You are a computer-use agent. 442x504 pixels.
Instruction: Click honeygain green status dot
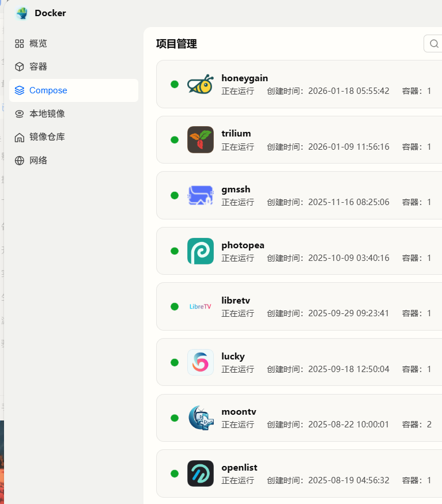pyautogui.click(x=175, y=84)
